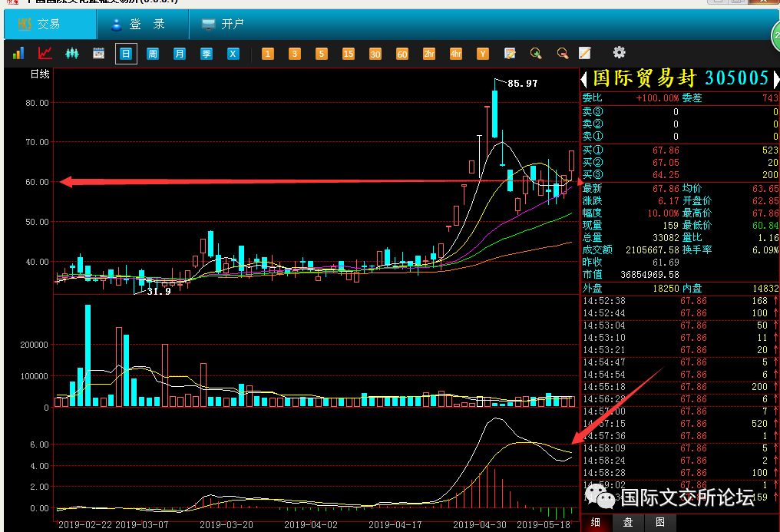Click the 昨收 61.69 value
The height and width of the screenshot is (532, 780).
click(x=666, y=262)
